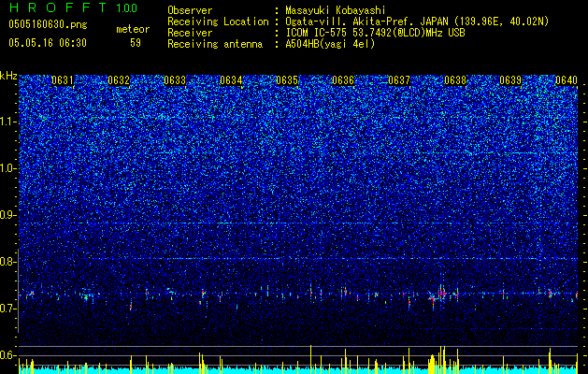Click the 1.0 kHz axis label
588x374 pixels.
coord(8,168)
